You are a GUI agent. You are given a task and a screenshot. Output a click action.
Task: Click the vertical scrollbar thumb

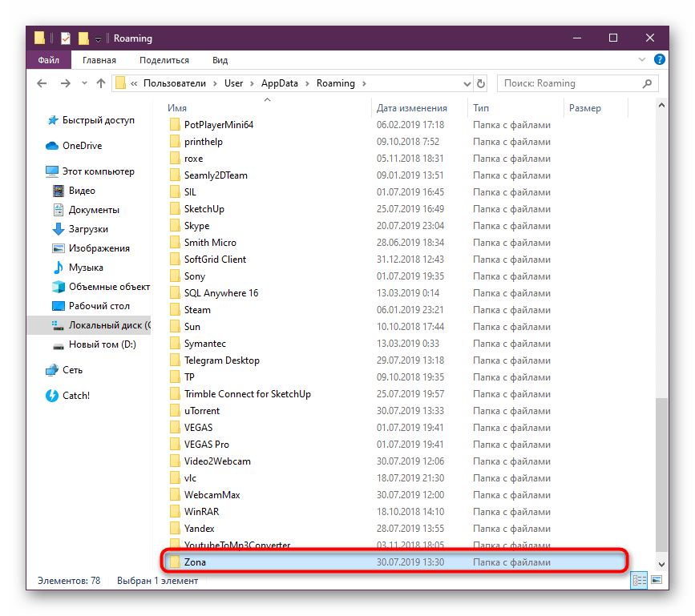(x=661, y=475)
